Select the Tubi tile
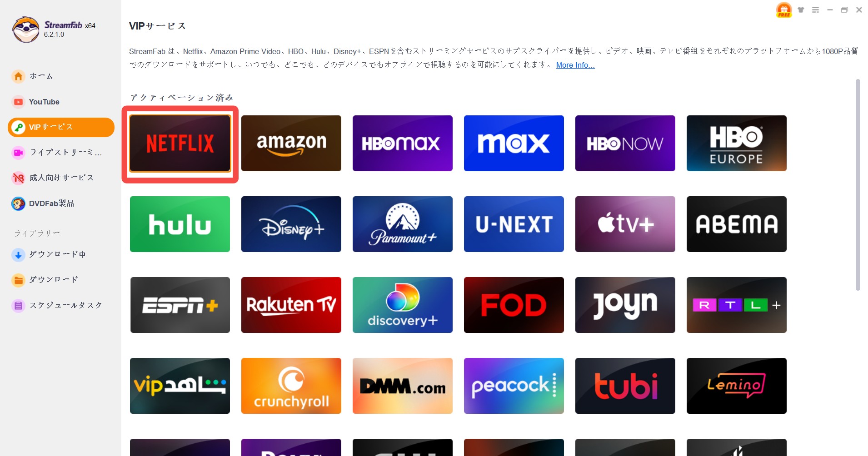The height and width of the screenshot is (456, 868). (x=625, y=386)
